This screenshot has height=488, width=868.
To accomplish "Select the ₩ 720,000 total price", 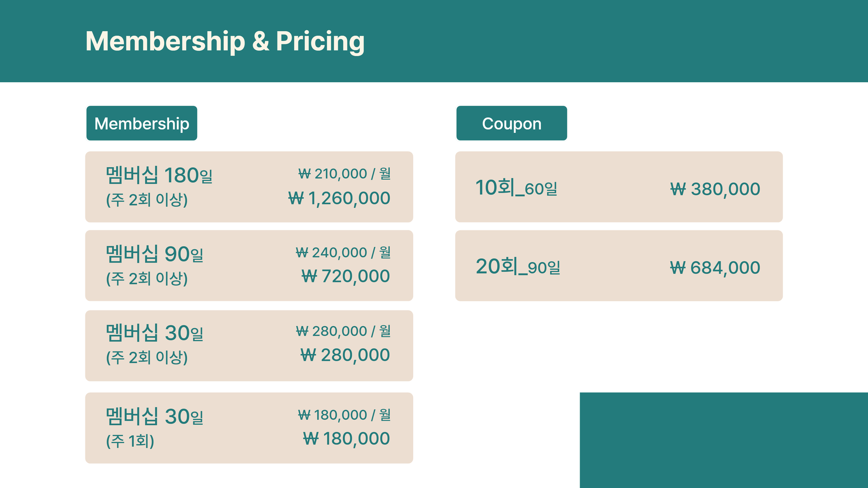I will (x=345, y=276).
